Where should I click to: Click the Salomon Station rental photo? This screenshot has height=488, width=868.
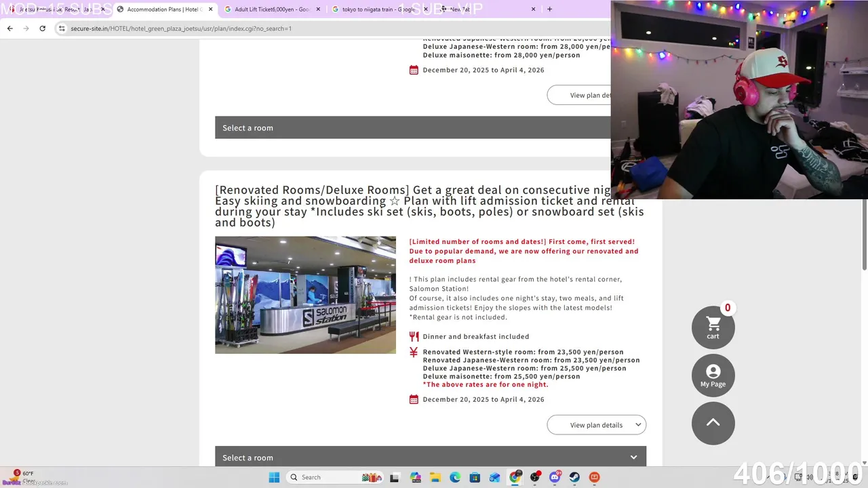coord(305,295)
